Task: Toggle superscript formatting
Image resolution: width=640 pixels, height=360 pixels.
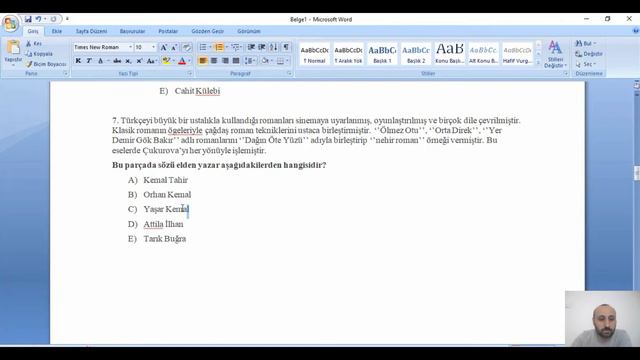Action: [x=139, y=61]
